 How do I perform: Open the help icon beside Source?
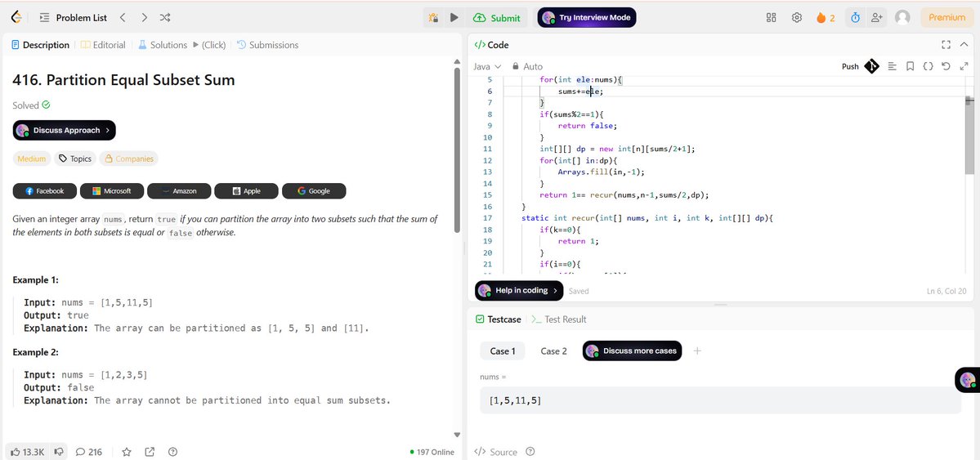[530, 452]
